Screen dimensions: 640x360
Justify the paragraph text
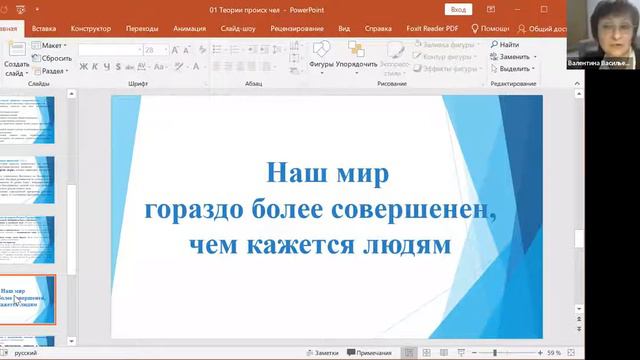pyautogui.click(x=252, y=67)
